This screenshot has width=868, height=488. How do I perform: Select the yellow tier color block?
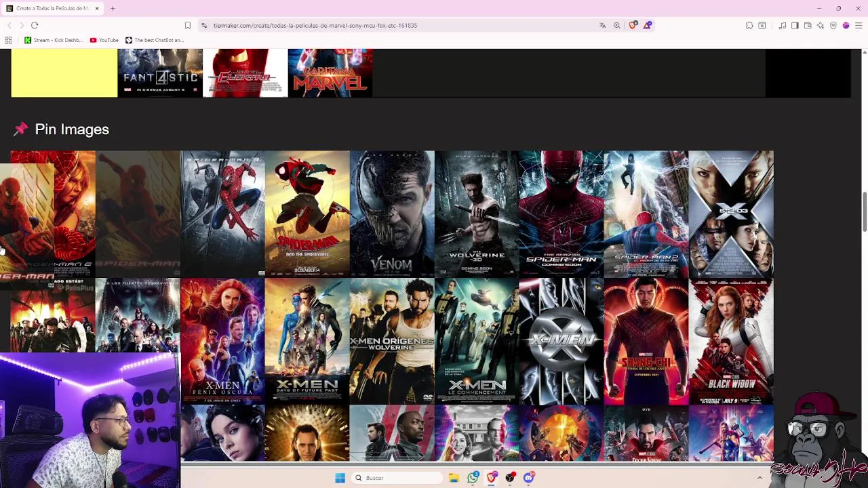[x=64, y=73]
